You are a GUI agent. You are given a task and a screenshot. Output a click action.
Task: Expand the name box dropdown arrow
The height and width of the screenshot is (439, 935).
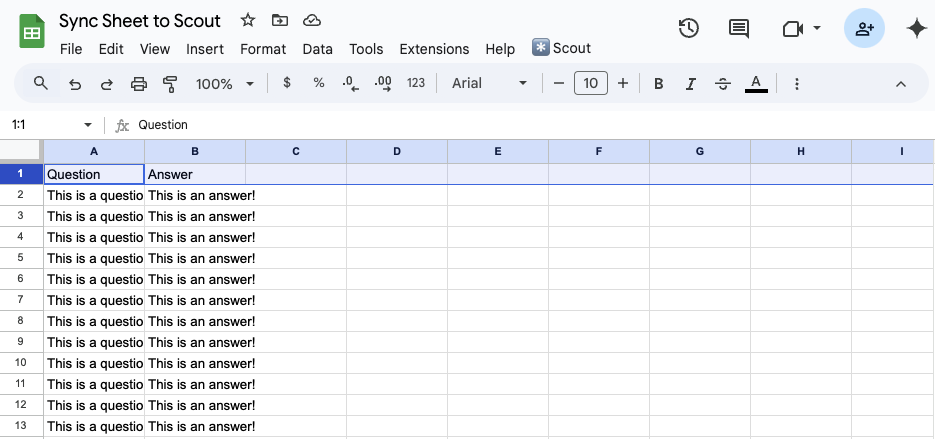click(x=88, y=125)
